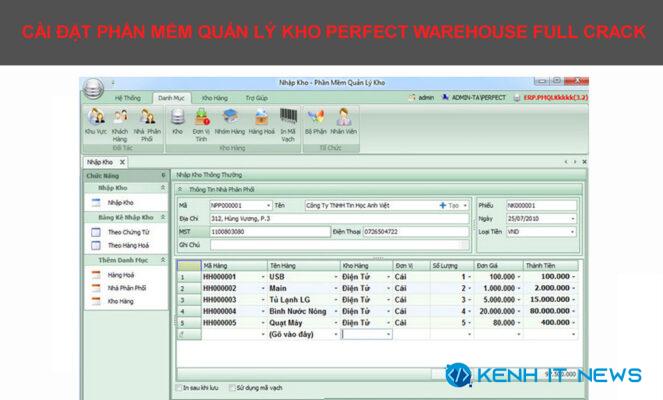663x400 pixels.
Task: Click the MST tax code field
Action: click(x=270, y=232)
